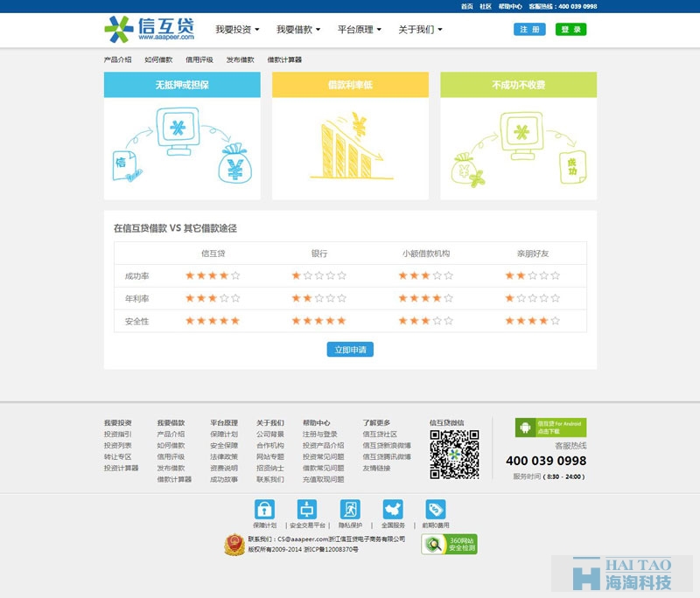Open 投资指引 footer link
Screen dimensions: 700x598
pos(118,434)
